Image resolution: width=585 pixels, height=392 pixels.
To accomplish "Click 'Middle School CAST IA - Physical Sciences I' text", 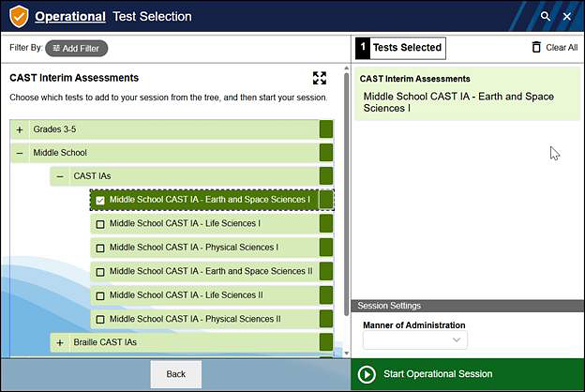I will coord(194,248).
